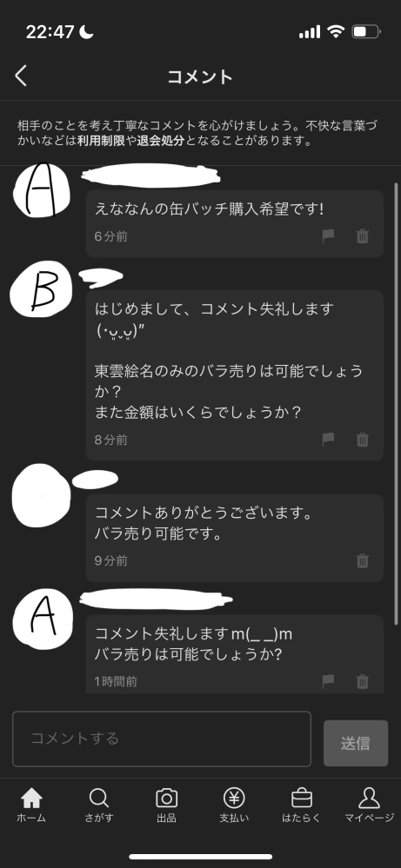Open user A's avatar on the top comment
Viewport: 401px width, 868px height.
tap(42, 192)
